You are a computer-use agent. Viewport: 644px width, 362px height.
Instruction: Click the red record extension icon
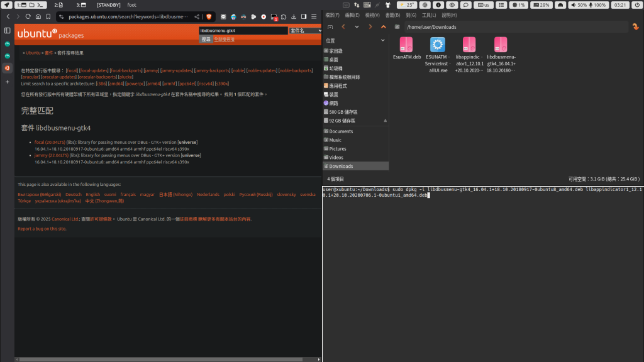coord(264,17)
